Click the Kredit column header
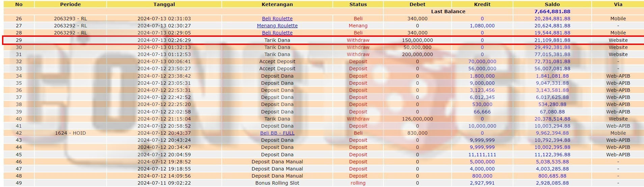 (x=482, y=4)
